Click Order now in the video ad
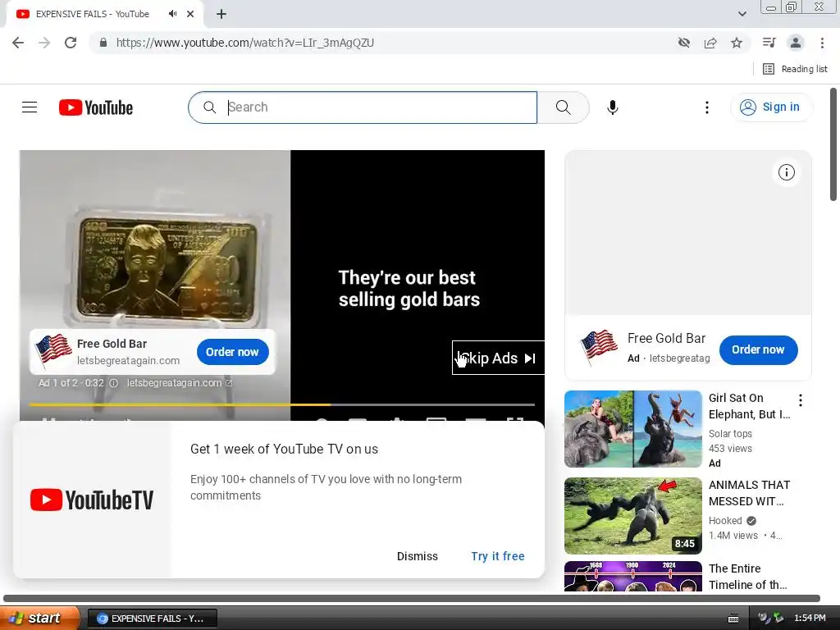Screen dimensions: 840x630 pyautogui.click(x=232, y=352)
